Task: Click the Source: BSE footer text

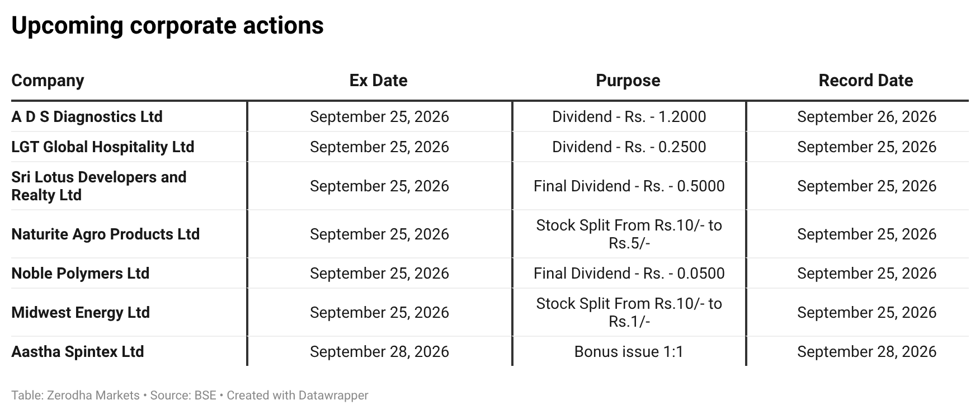Action: tap(183, 396)
